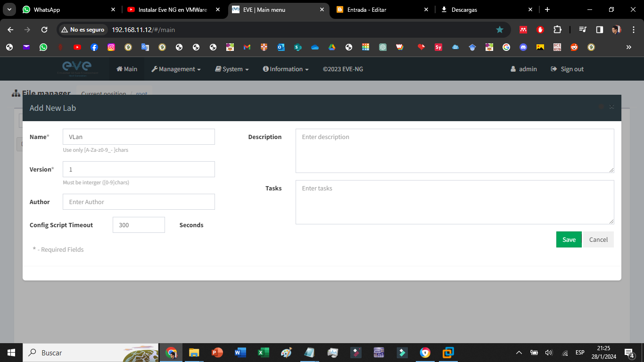Open Microsoft Word in the taskbar
The height and width of the screenshot is (362, 644).
pyautogui.click(x=240, y=353)
